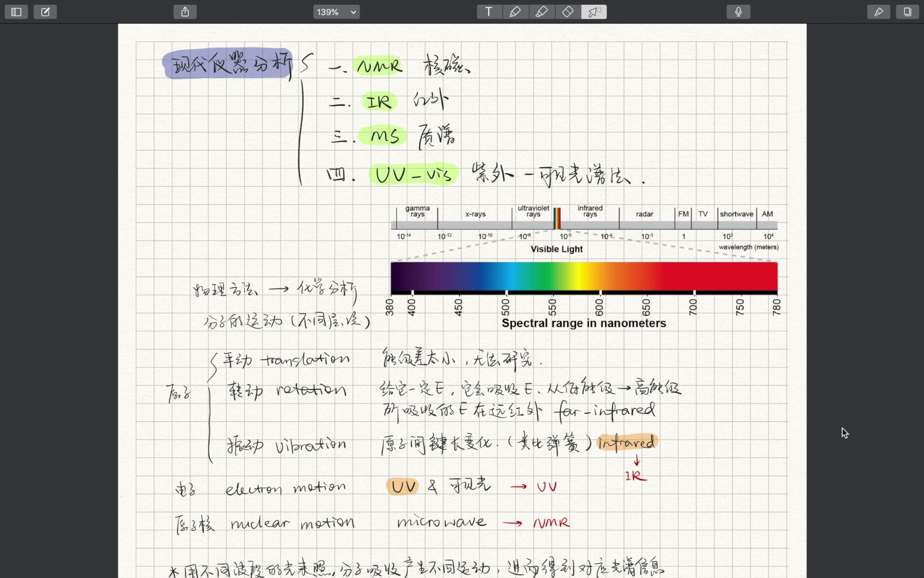Click the orange-highlighted 'infrared' handwriting
Image resolution: width=924 pixels, height=578 pixels.
pos(627,442)
